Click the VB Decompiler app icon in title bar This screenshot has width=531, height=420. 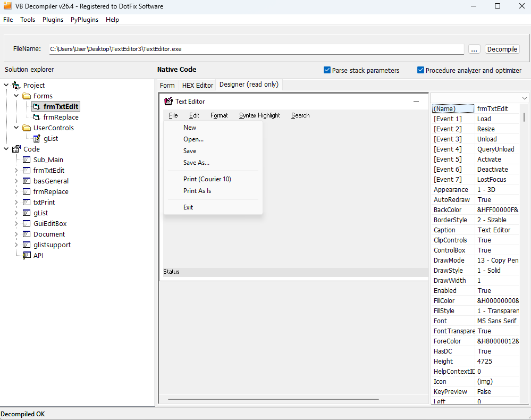[7, 6]
